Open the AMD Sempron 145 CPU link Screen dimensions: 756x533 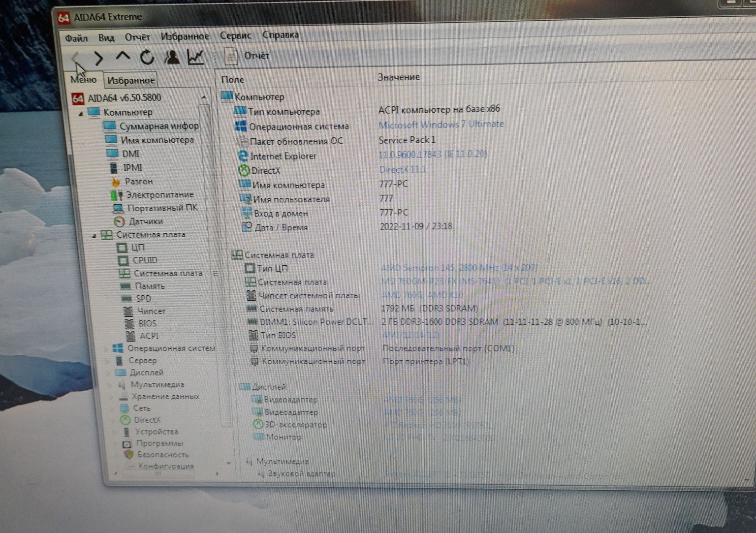point(459,268)
